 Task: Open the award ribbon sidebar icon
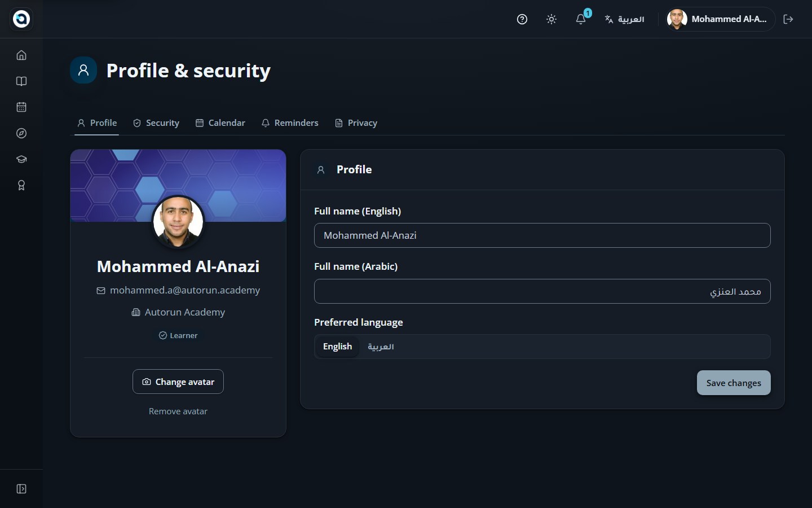(21, 185)
